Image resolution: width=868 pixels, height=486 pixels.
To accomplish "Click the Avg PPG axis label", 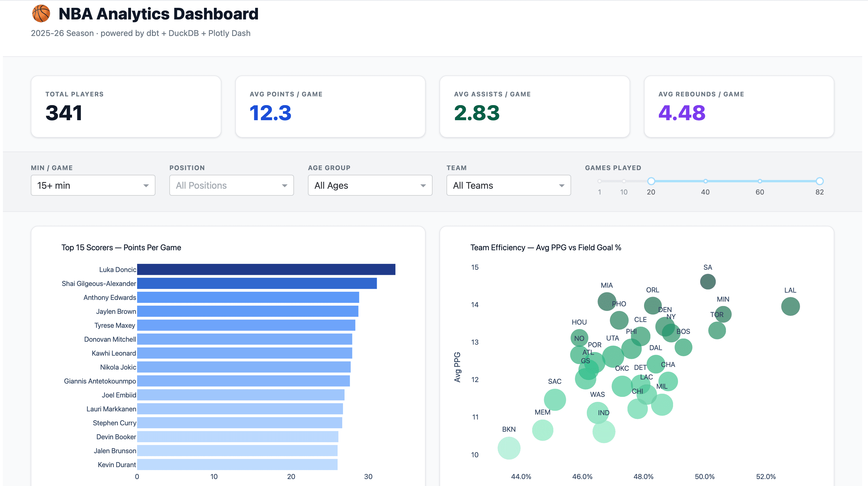I will [457, 367].
